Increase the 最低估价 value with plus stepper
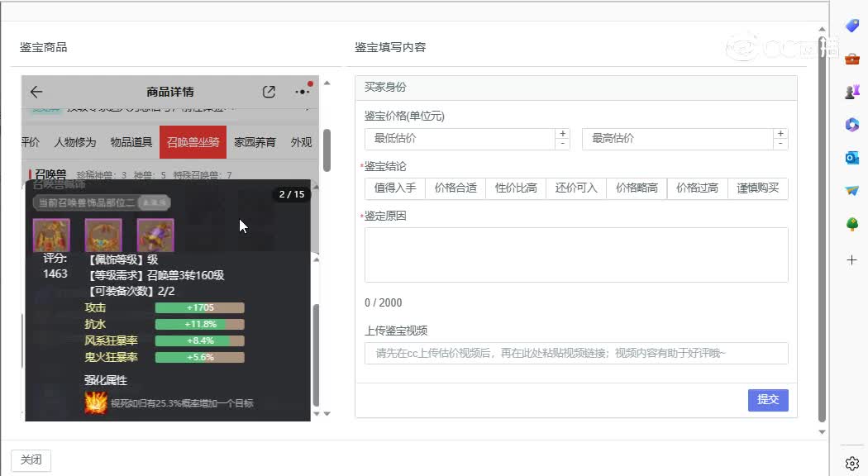This screenshot has width=868, height=476. tap(563, 134)
